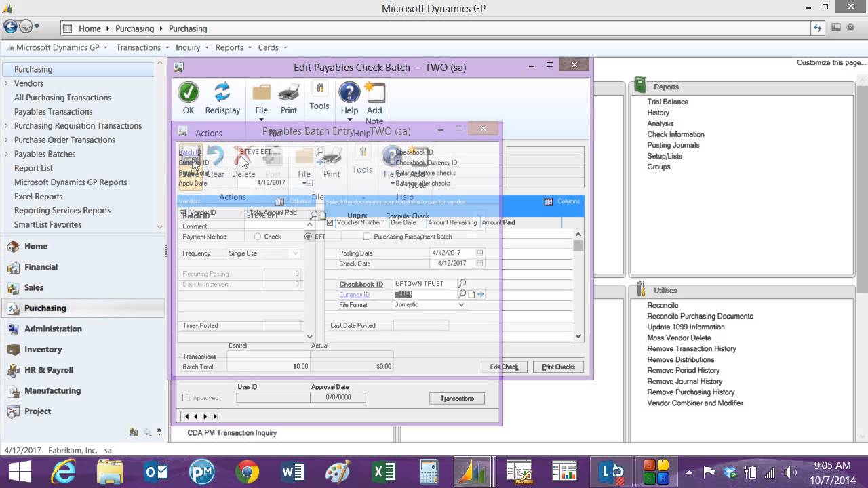Jump to first record in Batch Entry window
Image resolution: width=868 pixels, height=488 pixels.
(186, 416)
